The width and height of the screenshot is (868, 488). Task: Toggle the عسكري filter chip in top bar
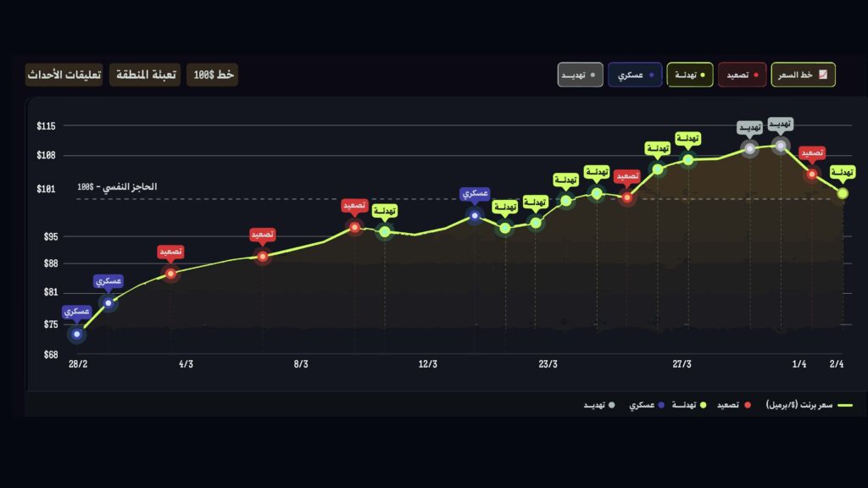pos(635,75)
